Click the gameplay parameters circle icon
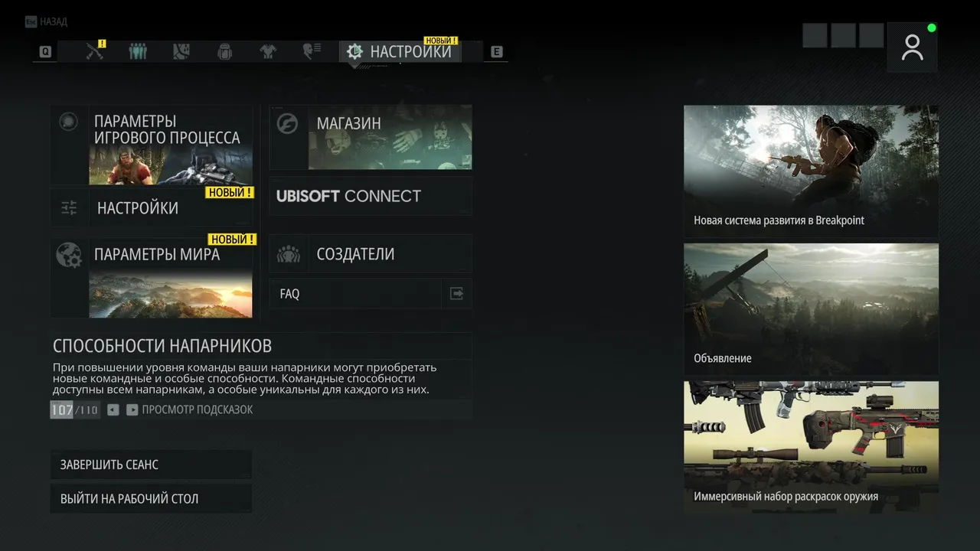 tap(68, 121)
